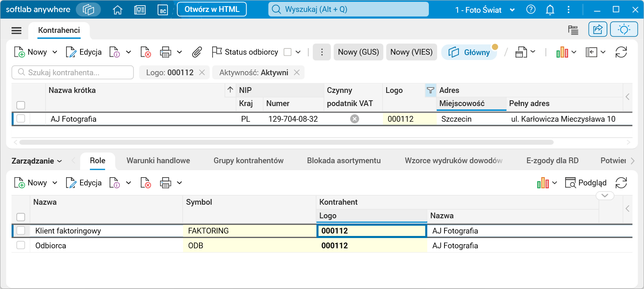Expand the Zarządzanie dropdown

coord(37,161)
